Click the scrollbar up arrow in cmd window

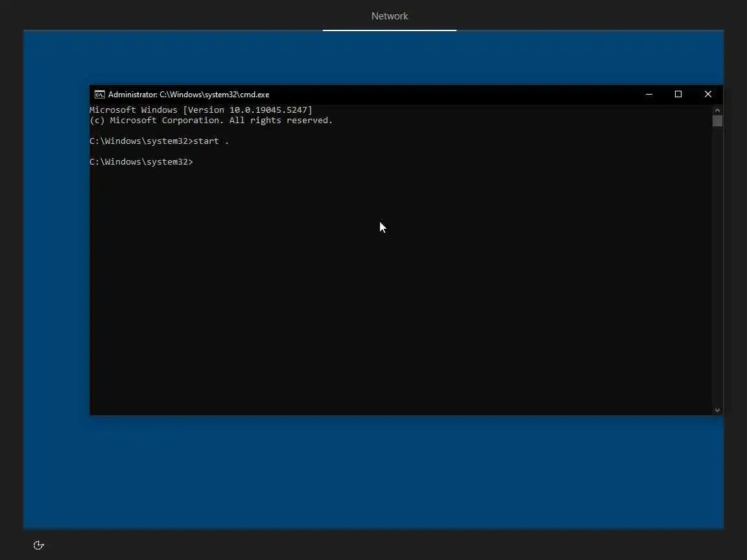(717, 110)
